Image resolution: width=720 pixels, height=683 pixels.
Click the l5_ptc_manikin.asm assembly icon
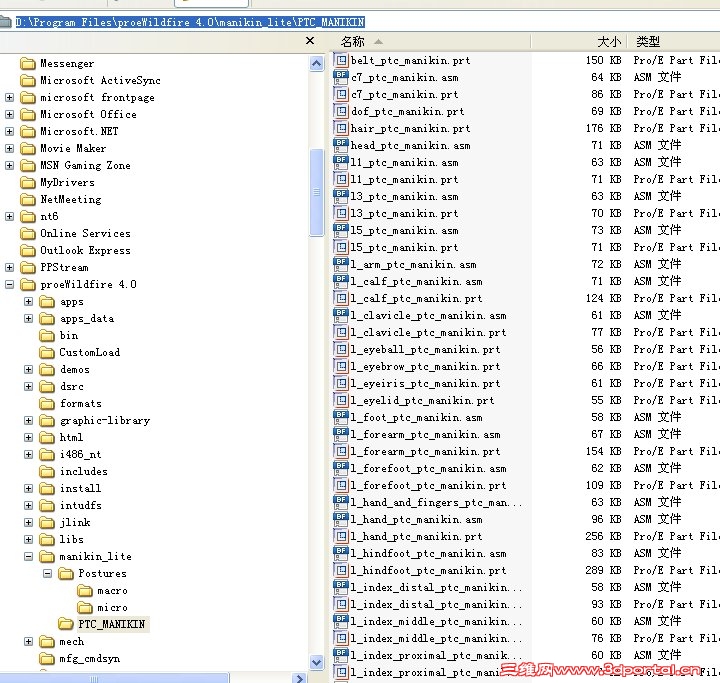pyautogui.click(x=341, y=230)
